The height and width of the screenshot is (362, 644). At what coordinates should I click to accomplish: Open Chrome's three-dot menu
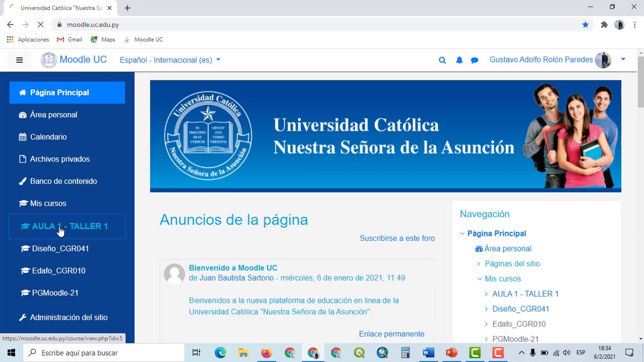(635, 25)
